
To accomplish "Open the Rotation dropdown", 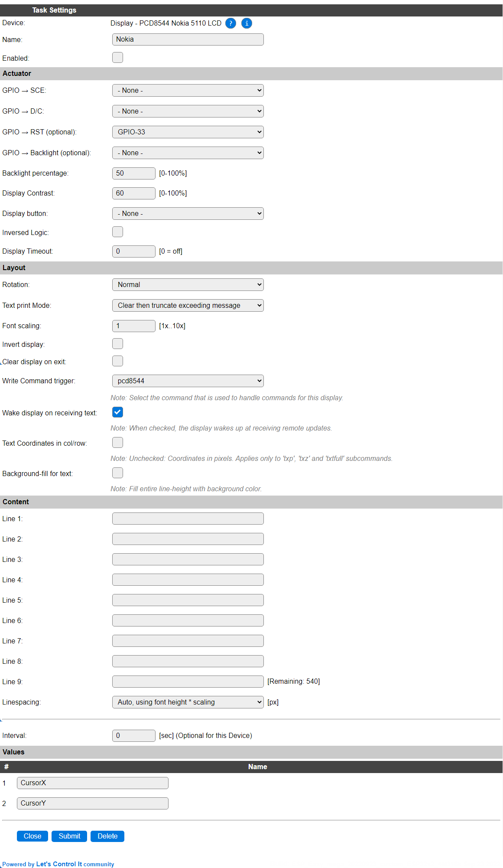I will click(x=188, y=285).
